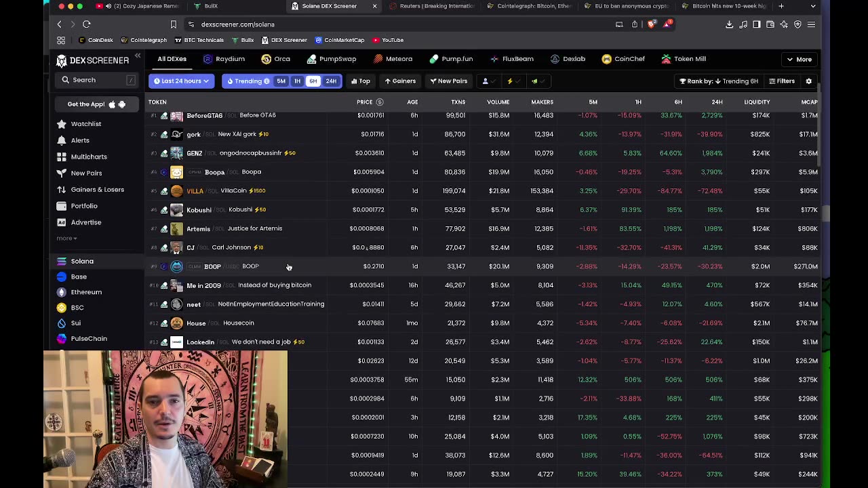The height and width of the screenshot is (488, 868).
Task: Open browser downloads icon
Action: [730, 24]
